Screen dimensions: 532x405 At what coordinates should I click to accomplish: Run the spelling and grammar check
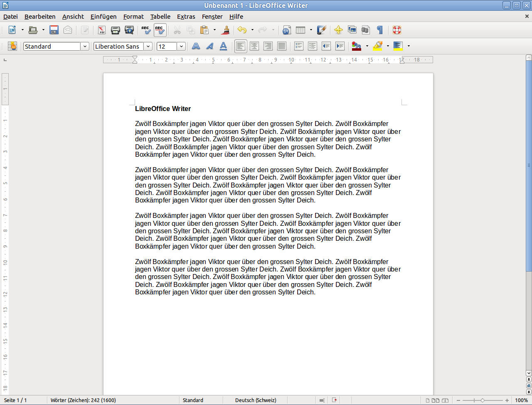pyautogui.click(x=146, y=30)
